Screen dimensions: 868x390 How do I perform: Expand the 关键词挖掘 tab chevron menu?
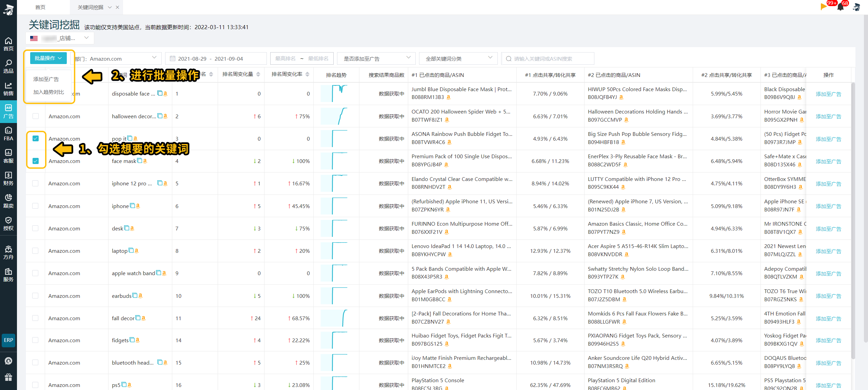pos(110,7)
